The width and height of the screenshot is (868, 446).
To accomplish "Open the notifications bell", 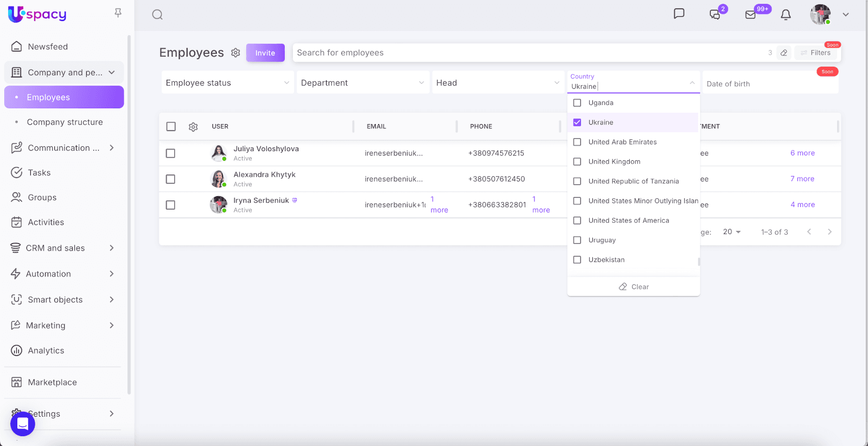I will coord(786,15).
